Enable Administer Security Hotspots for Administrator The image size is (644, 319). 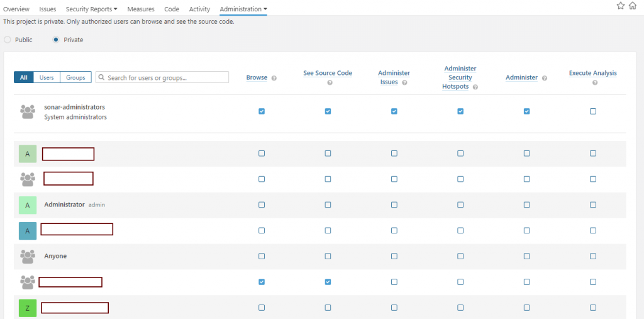tap(460, 204)
